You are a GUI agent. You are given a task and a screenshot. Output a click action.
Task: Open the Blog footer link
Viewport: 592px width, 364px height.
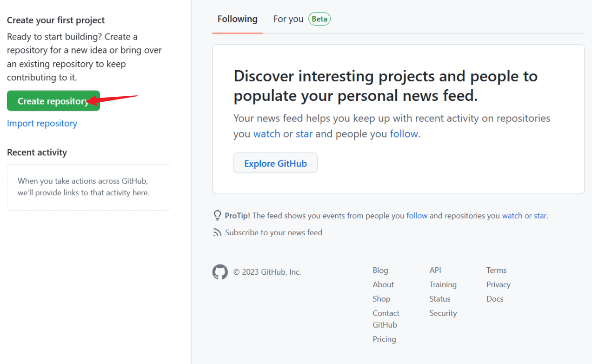[380, 270]
